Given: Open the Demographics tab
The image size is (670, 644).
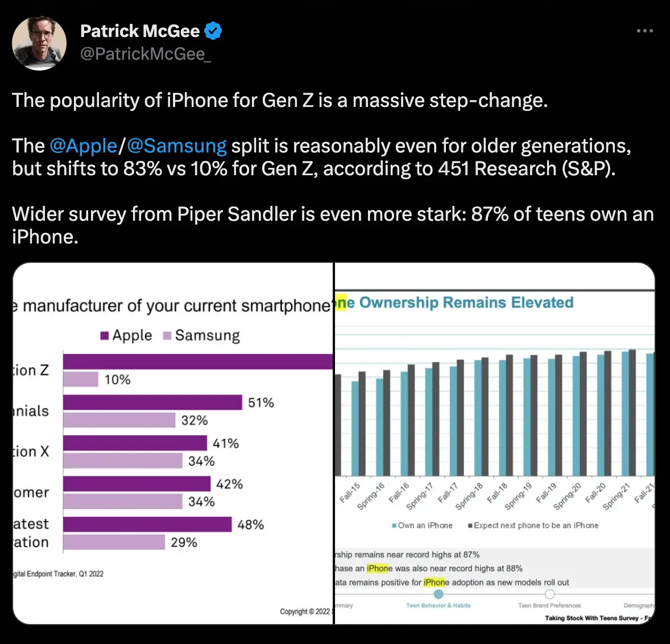Looking at the screenshot, I should [x=640, y=605].
